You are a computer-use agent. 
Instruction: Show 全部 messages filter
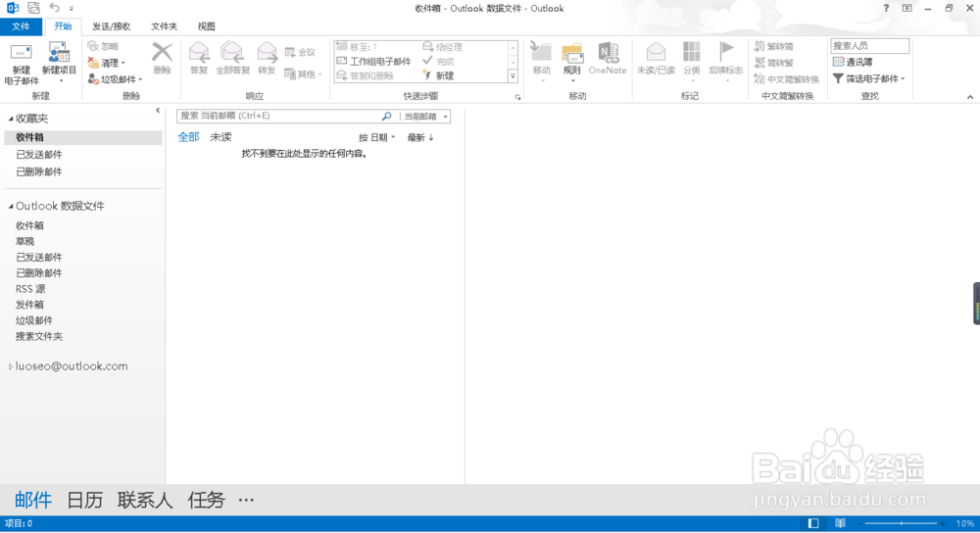188,137
